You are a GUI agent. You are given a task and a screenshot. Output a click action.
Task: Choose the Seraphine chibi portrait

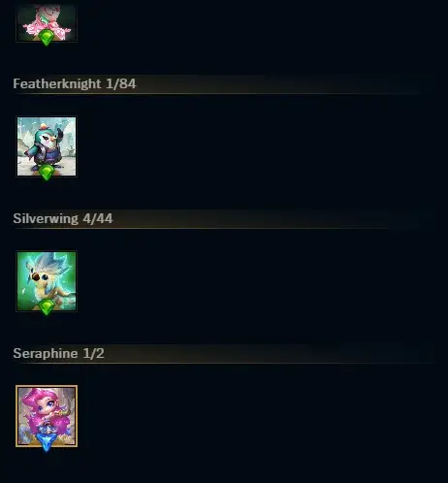47,416
